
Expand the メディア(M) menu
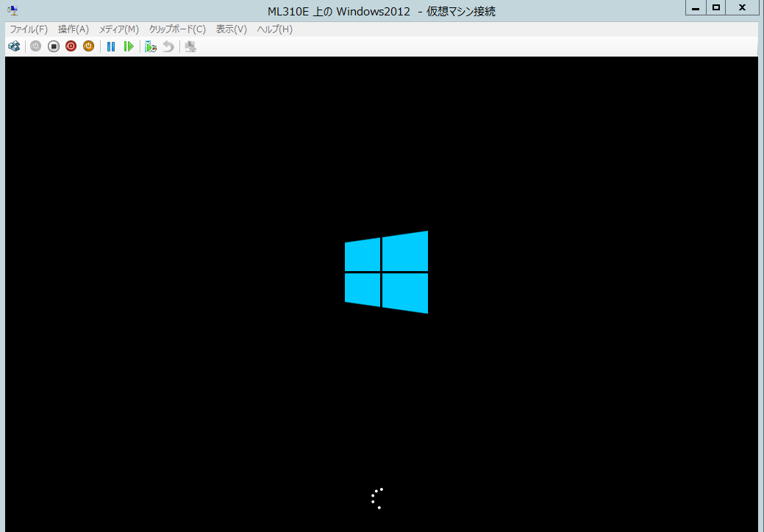119,29
